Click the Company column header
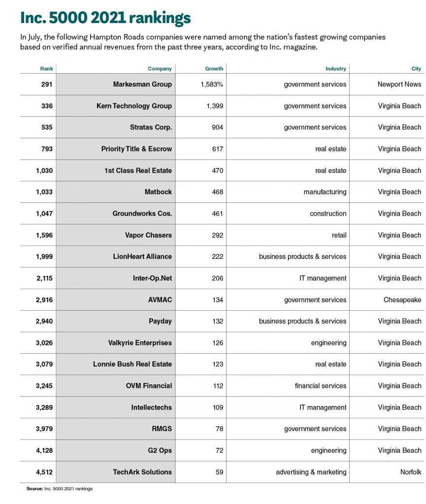The width and height of the screenshot is (426, 504). (x=160, y=68)
